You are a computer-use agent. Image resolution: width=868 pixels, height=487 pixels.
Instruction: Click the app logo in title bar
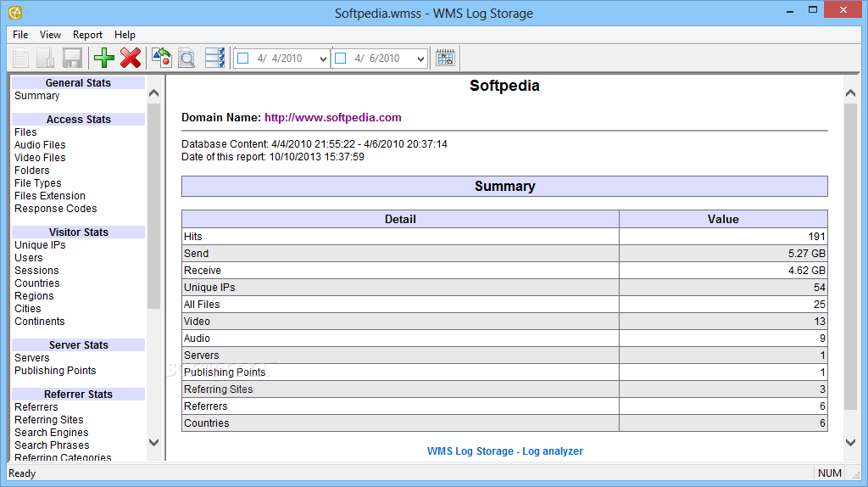point(15,13)
